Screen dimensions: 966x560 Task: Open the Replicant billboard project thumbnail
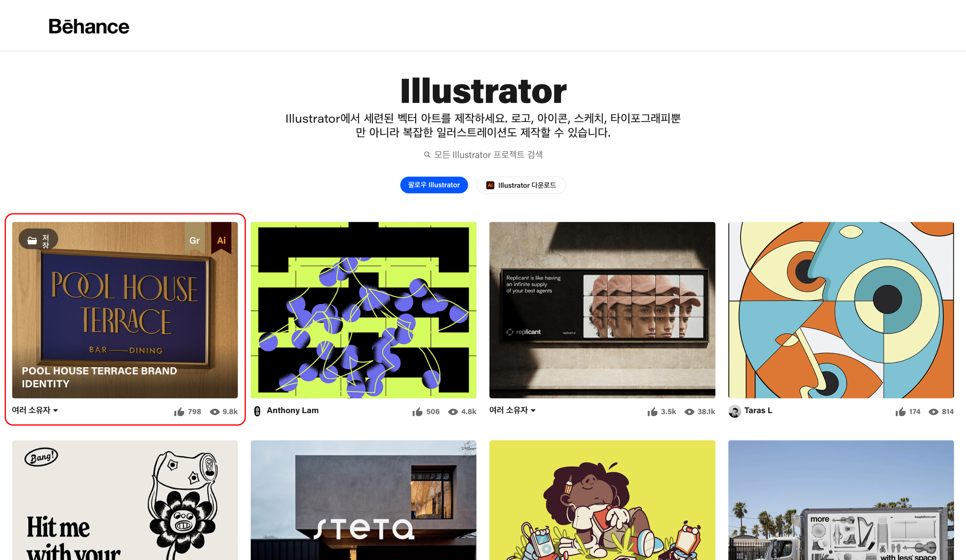coord(602,310)
